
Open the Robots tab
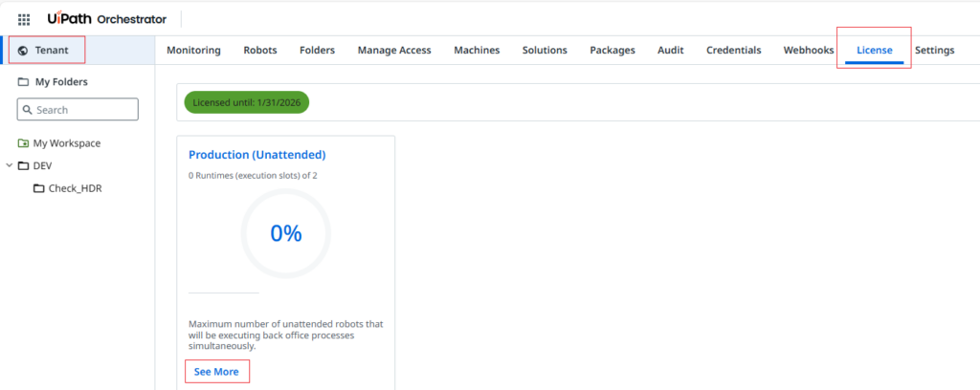(259, 50)
